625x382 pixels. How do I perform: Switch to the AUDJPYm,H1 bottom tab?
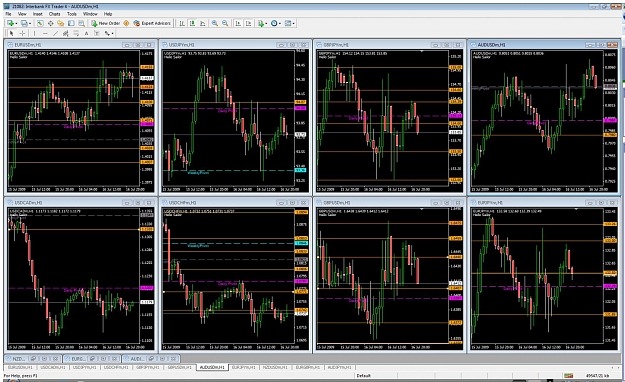tap(340, 367)
